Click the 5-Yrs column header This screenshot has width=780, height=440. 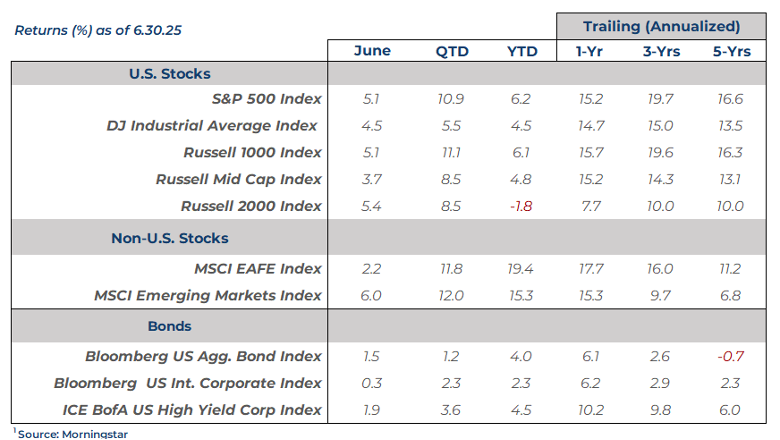(x=732, y=51)
